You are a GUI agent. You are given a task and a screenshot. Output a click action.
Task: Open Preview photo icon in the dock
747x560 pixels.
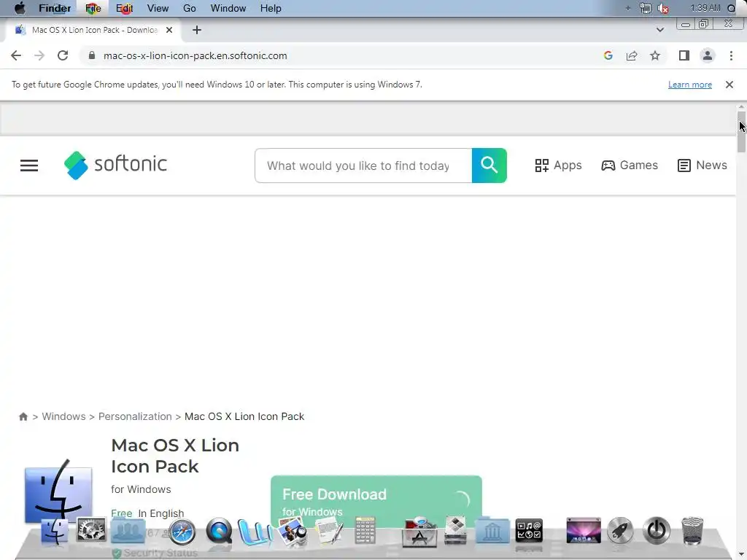click(x=292, y=532)
